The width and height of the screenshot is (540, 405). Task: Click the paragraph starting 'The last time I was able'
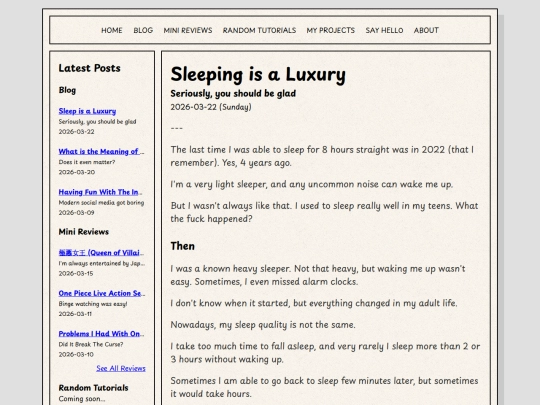click(x=322, y=156)
